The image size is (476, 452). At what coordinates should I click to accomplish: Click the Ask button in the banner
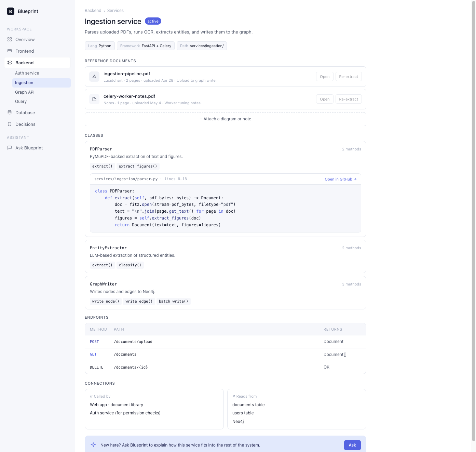(x=352, y=445)
